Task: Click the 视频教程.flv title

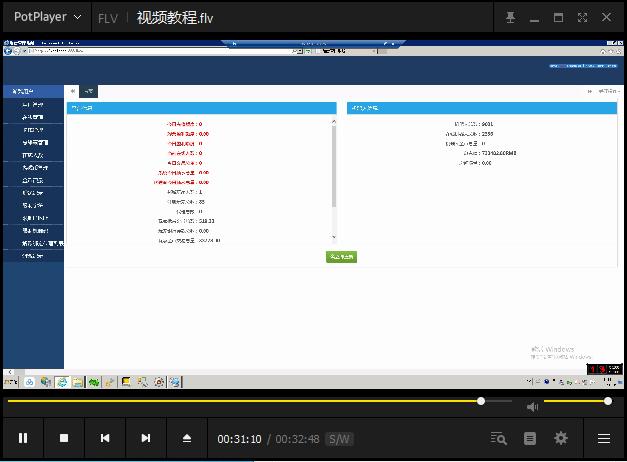Action: (x=175, y=18)
